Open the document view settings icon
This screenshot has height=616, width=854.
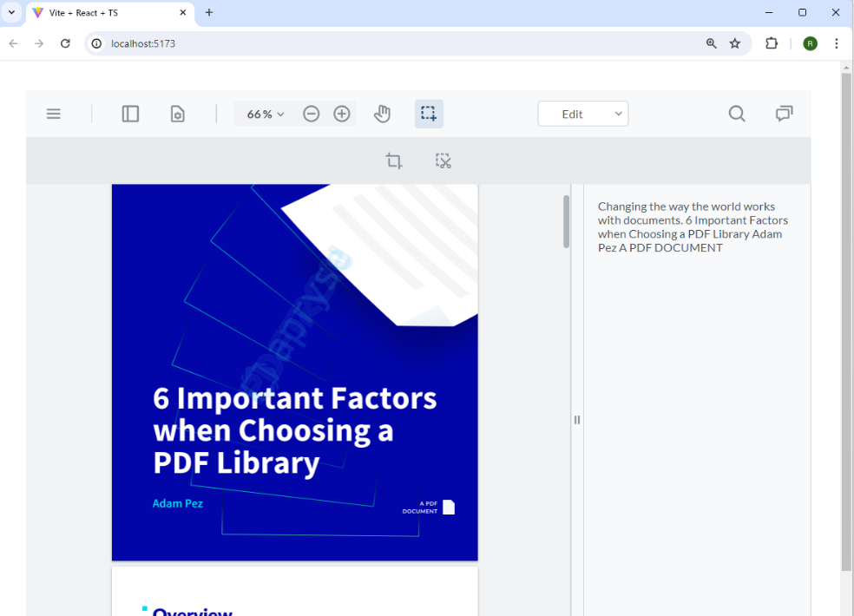click(178, 114)
